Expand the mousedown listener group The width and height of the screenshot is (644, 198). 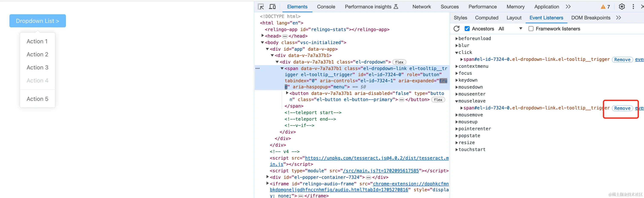457,87
